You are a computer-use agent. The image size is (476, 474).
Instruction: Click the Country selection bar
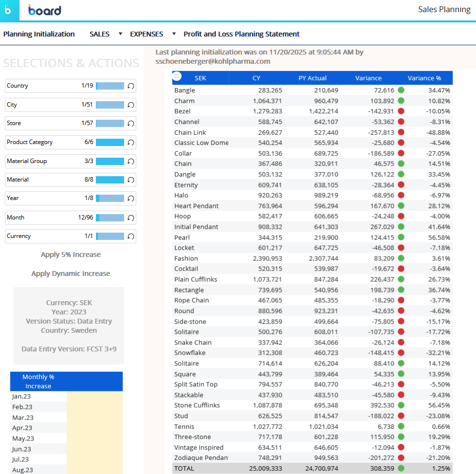coord(110,86)
